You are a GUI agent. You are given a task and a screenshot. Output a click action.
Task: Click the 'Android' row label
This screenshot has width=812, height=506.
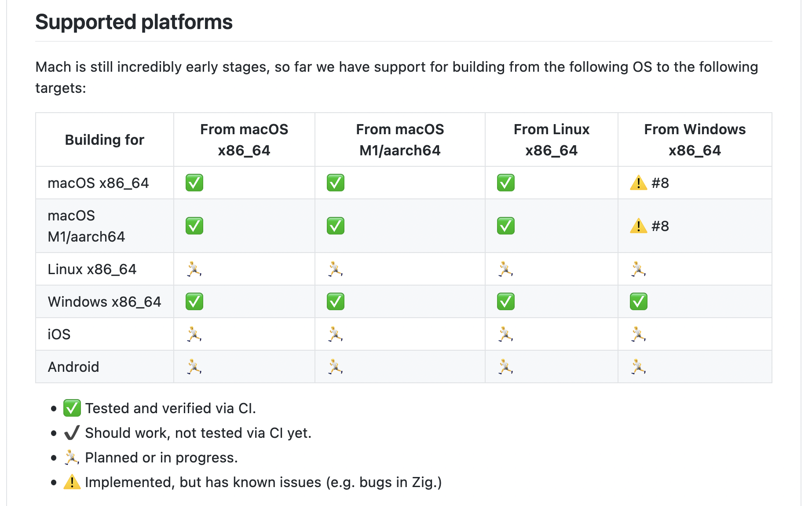pyautogui.click(x=73, y=367)
